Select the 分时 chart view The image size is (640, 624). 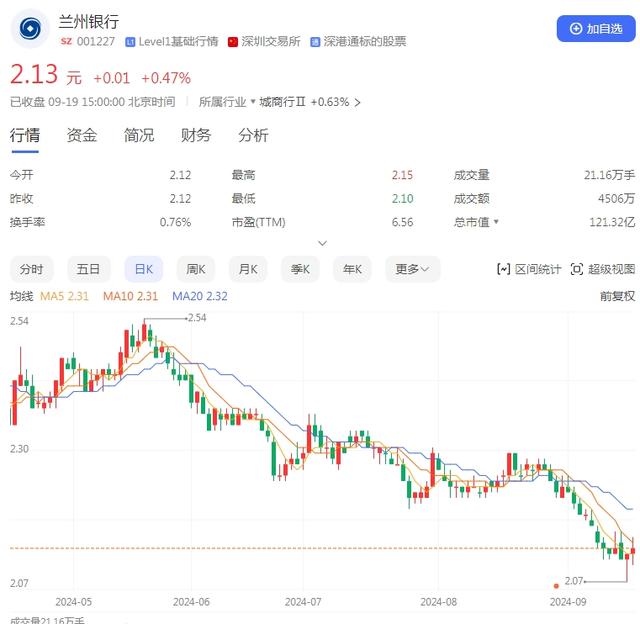[31, 269]
